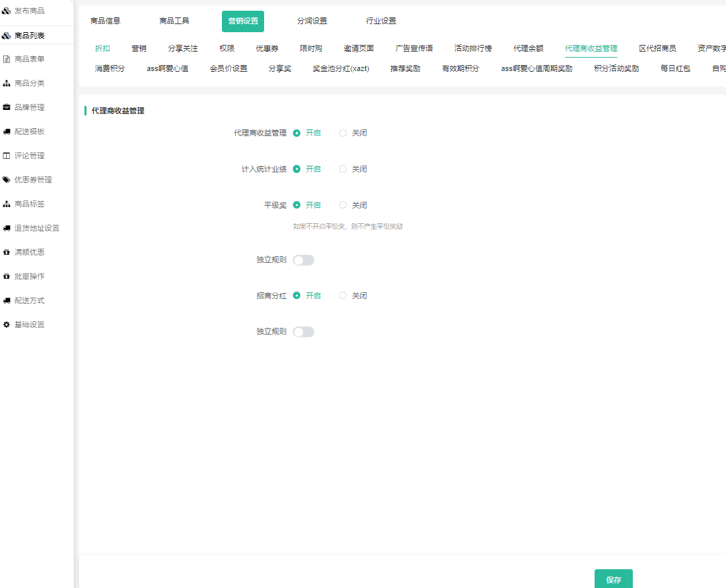Open the 会员价设置 sub-tab
The image size is (726, 588).
(229, 68)
